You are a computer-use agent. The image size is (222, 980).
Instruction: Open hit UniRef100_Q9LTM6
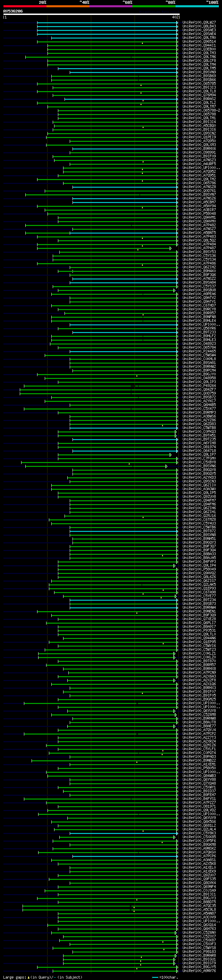199,57
